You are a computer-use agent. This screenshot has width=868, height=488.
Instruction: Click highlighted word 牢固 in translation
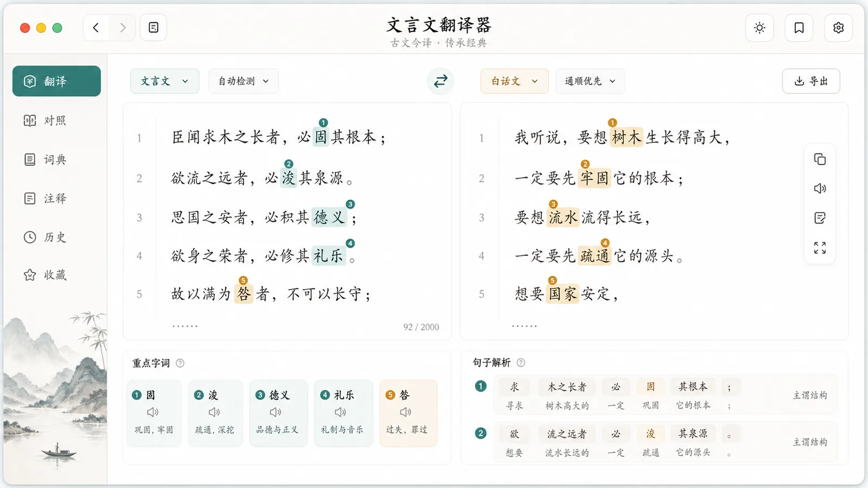pyautogui.click(x=595, y=178)
